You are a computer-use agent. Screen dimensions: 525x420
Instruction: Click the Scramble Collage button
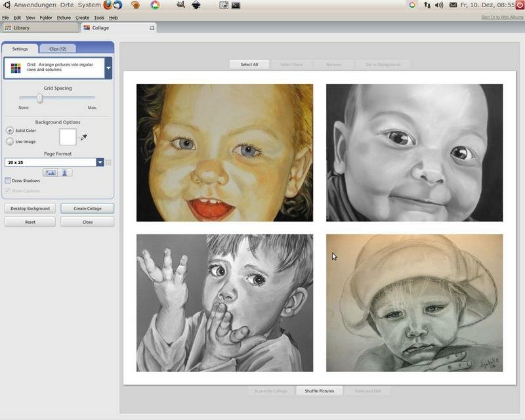tap(270, 391)
